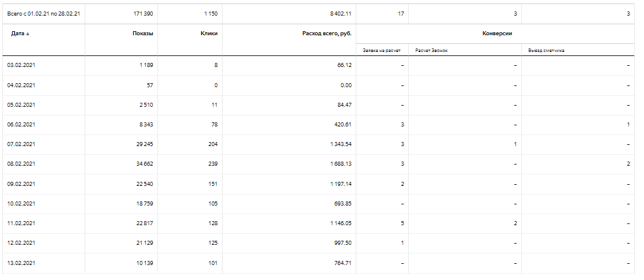Image resolution: width=644 pixels, height=280 pixels.
Task: Click impressions value 22 540
Action: point(144,184)
